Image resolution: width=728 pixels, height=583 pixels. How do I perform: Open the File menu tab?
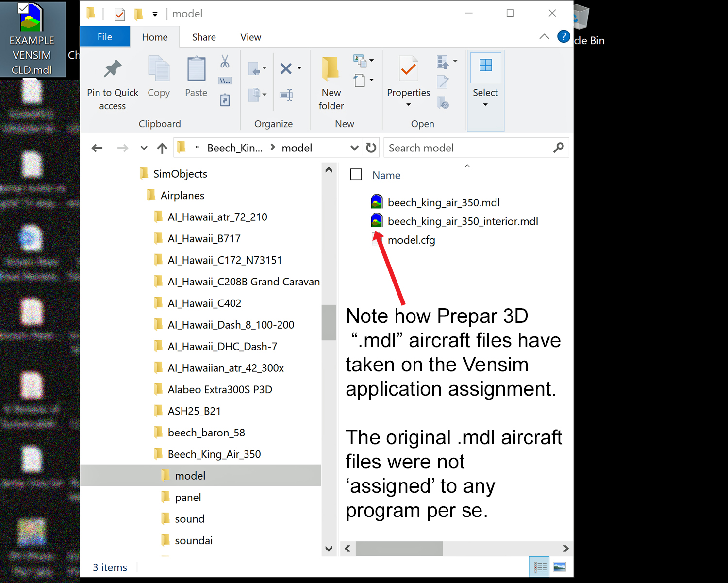point(105,37)
